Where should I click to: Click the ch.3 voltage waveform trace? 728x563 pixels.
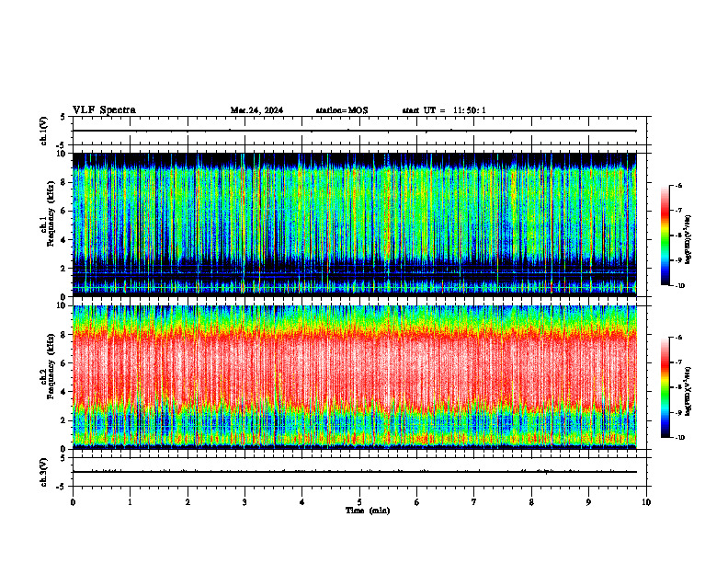point(355,472)
